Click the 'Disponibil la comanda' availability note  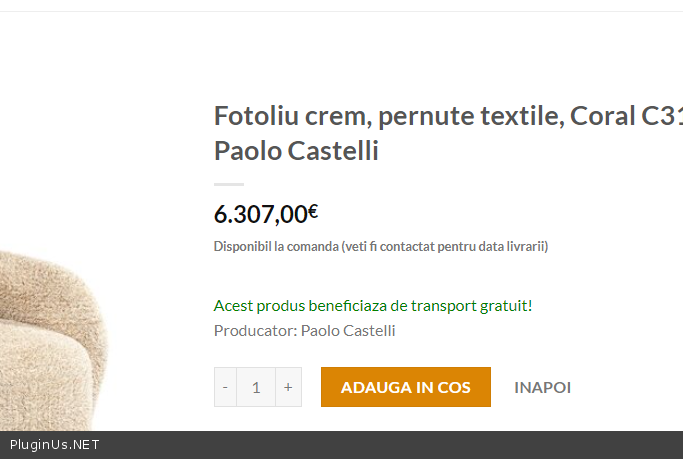(x=276, y=246)
